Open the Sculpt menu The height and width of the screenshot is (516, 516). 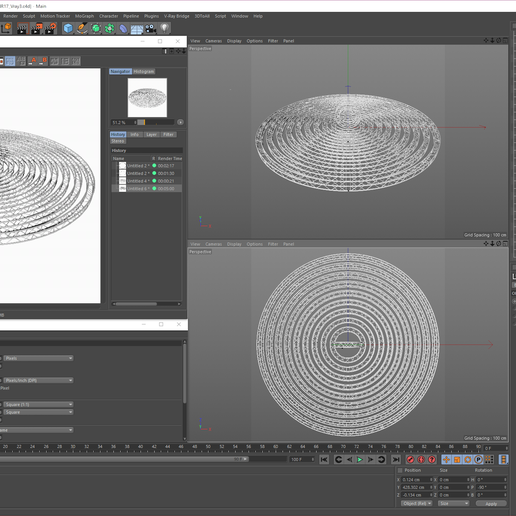pos(29,16)
